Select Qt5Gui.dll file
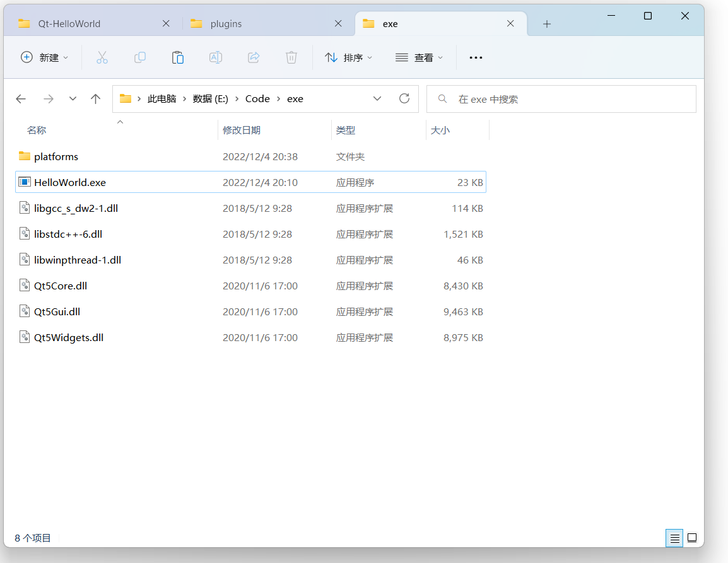Screen dimensions: 728x563 57,312
